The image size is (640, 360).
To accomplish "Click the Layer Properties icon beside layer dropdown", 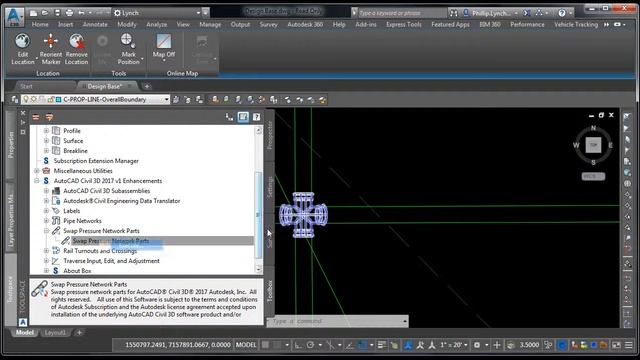I will [x=15, y=99].
